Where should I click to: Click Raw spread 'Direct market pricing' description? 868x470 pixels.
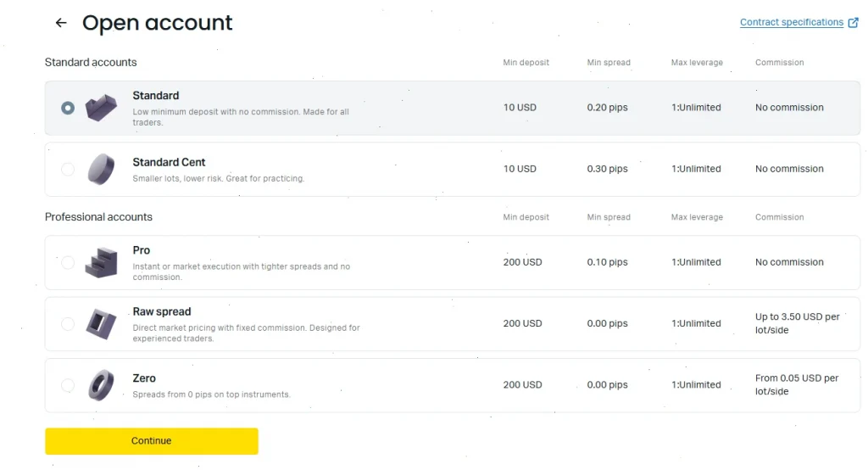(247, 333)
